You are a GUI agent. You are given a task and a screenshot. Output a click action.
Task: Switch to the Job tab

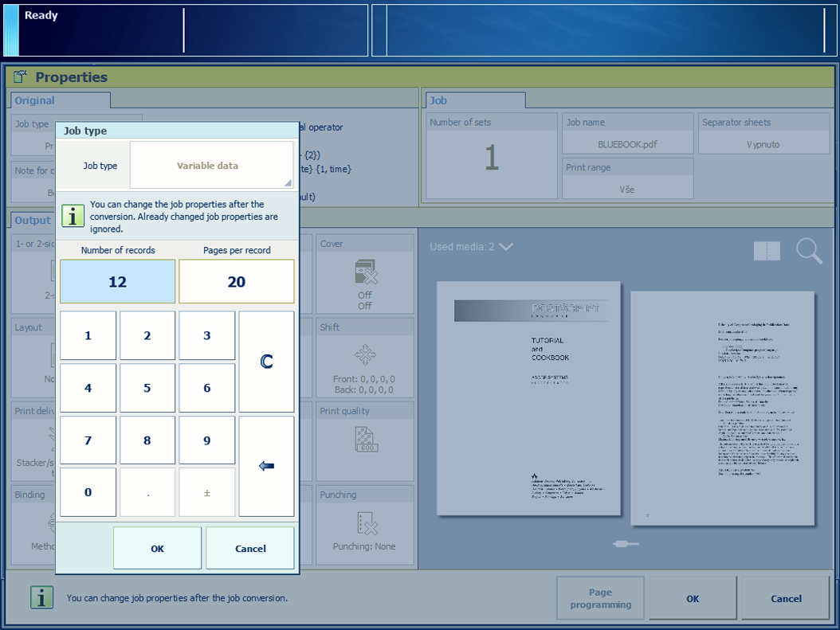(x=438, y=100)
